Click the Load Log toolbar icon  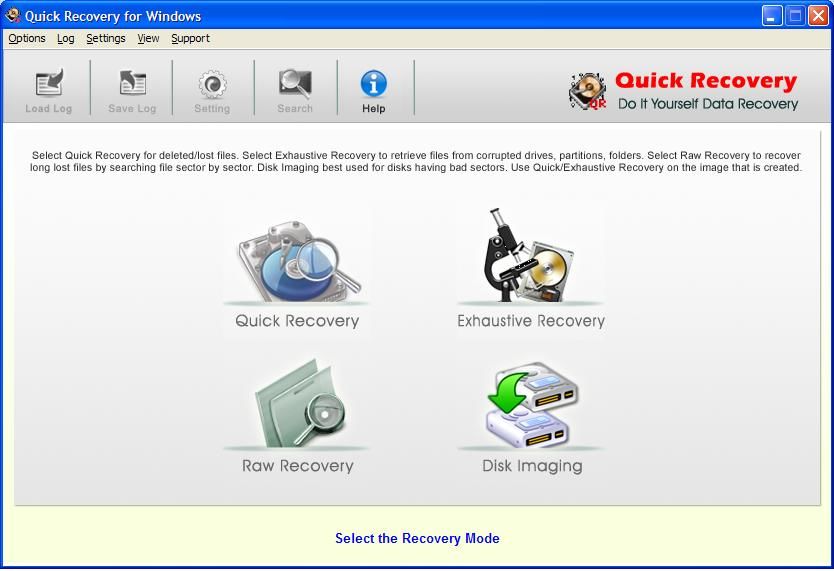click(x=48, y=84)
